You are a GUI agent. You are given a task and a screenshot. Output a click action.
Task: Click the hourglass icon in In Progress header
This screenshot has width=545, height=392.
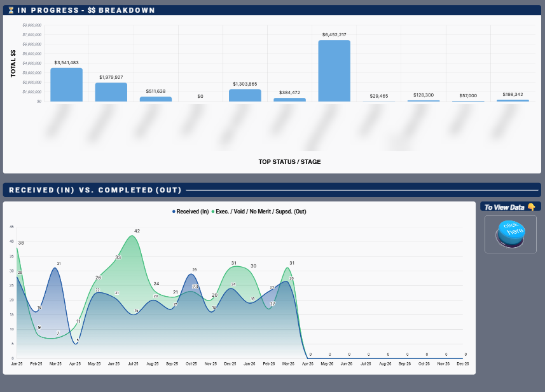11,10
